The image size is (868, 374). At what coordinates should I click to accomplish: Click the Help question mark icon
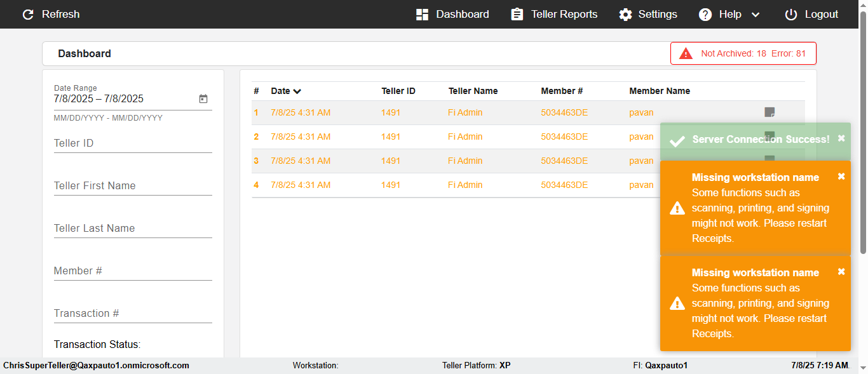[705, 15]
